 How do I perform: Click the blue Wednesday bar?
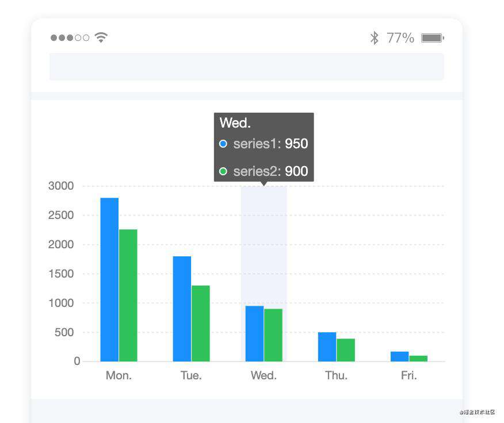[x=254, y=334]
